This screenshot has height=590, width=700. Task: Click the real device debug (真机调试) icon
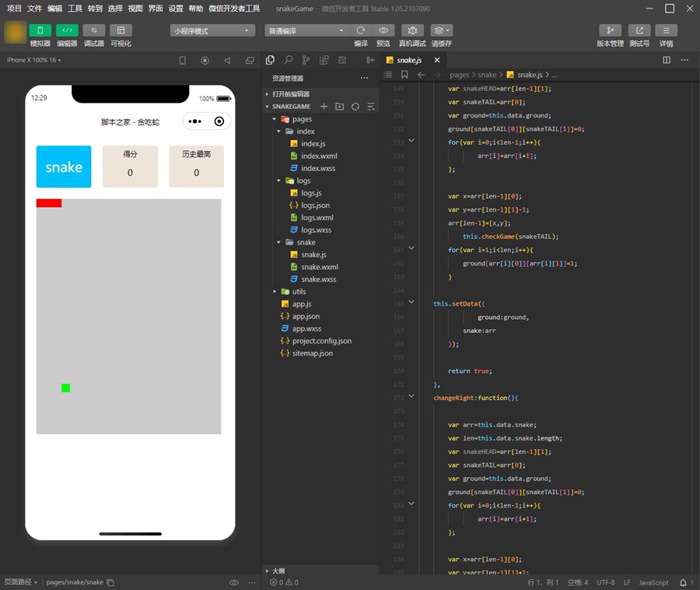[x=412, y=30]
